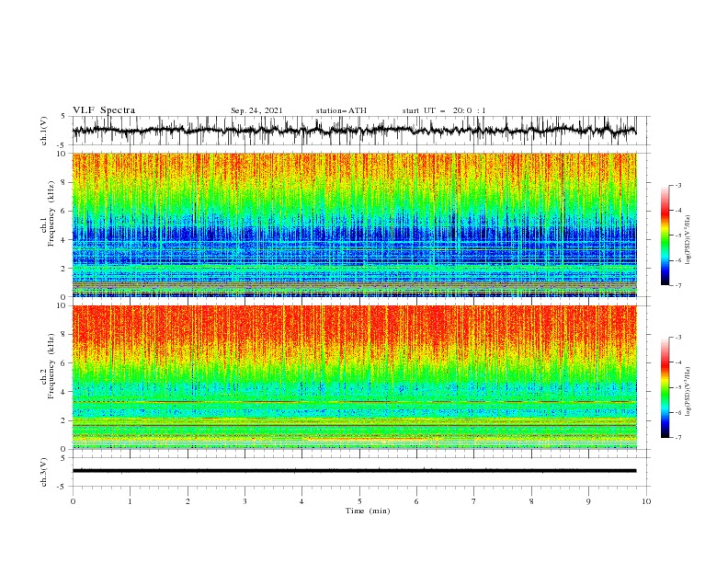
Task: Click the "ch.3(V)" waveform axis label
Action: (44, 472)
